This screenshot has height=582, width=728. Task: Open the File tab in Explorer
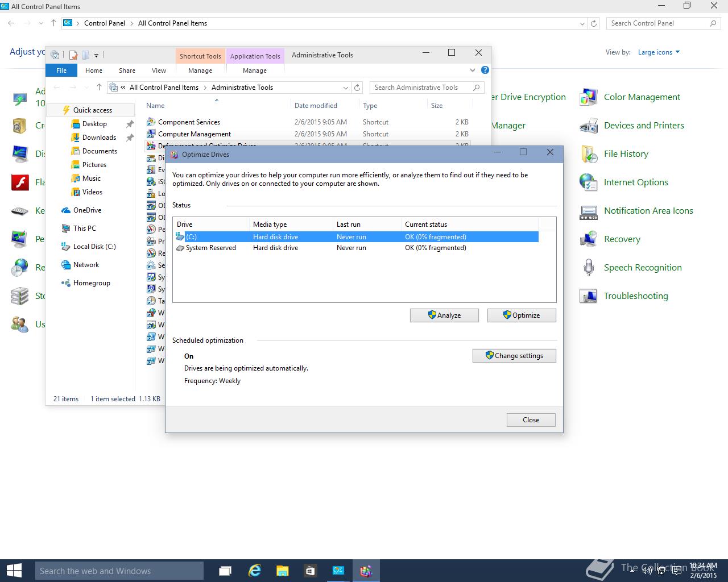61,70
